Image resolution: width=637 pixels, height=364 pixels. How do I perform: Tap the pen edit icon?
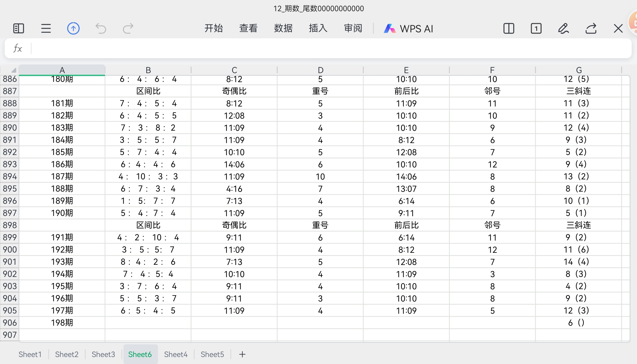563,29
